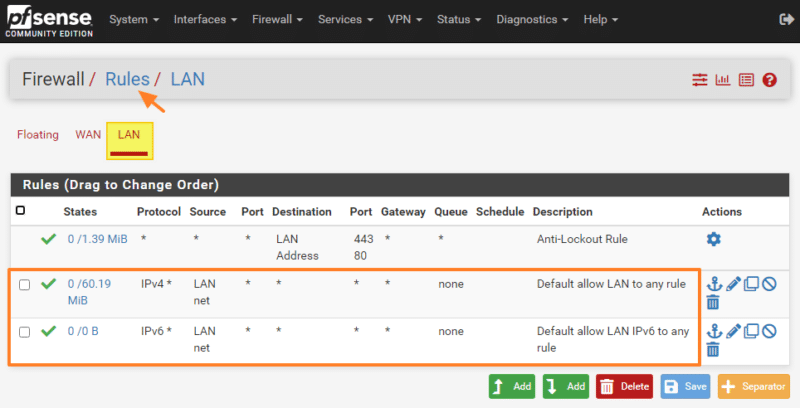Click the red help question icon
This screenshot has width=800, height=408.
pyautogui.click(x=769, y=80)
